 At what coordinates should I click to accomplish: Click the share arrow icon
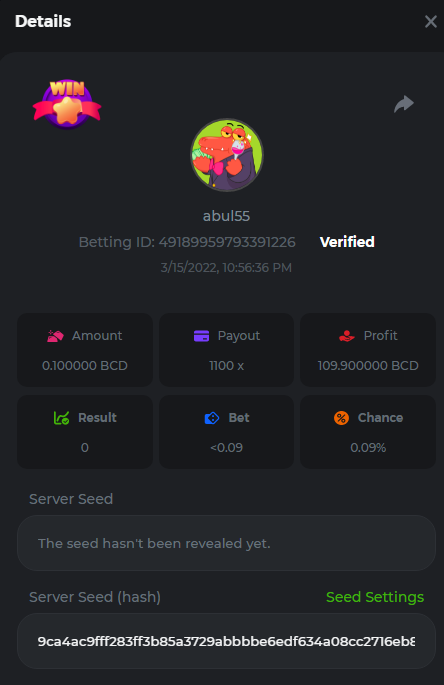[404, 104]
